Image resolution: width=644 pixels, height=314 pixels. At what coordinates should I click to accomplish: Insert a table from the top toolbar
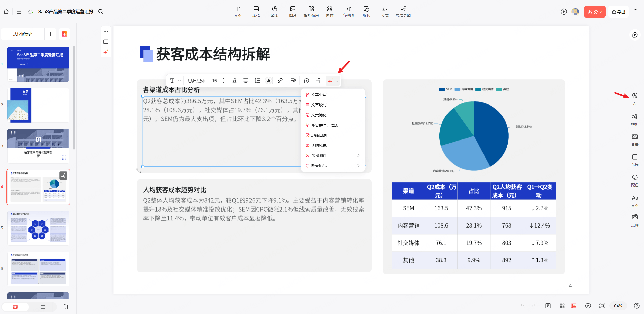[x=256, y=11]
